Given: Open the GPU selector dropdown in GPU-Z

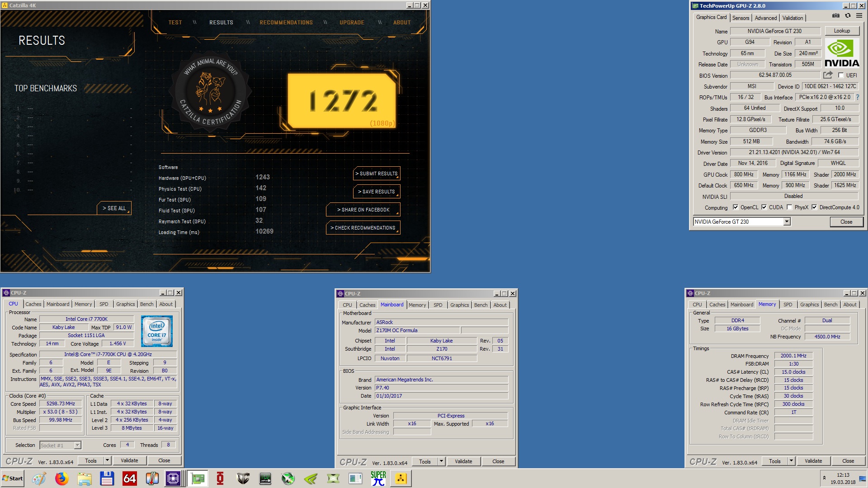Looking at the screenshot, I should (x=787, y=221).
